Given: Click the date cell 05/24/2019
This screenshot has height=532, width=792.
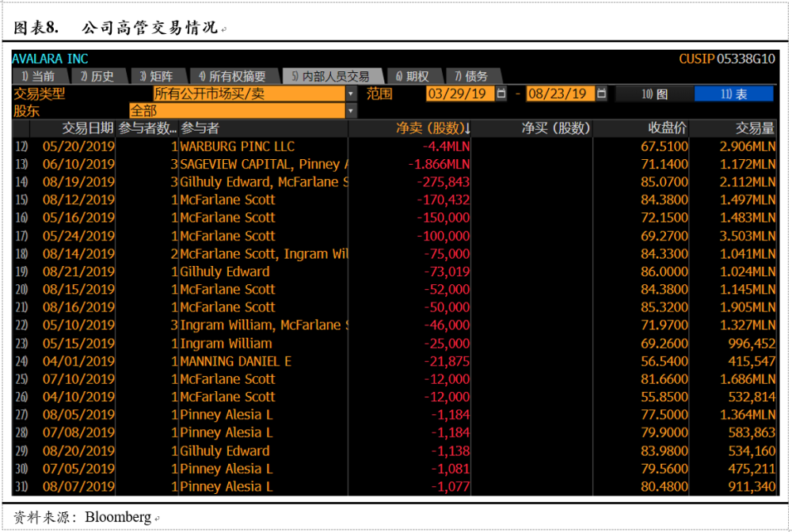Looking at the screenshot, I should click(x=78, y=236).
